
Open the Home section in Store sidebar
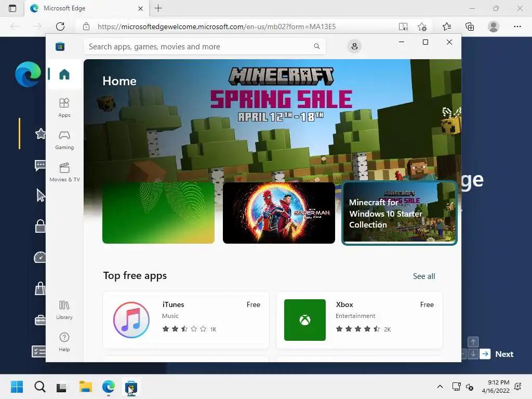[x=64, y=74]
